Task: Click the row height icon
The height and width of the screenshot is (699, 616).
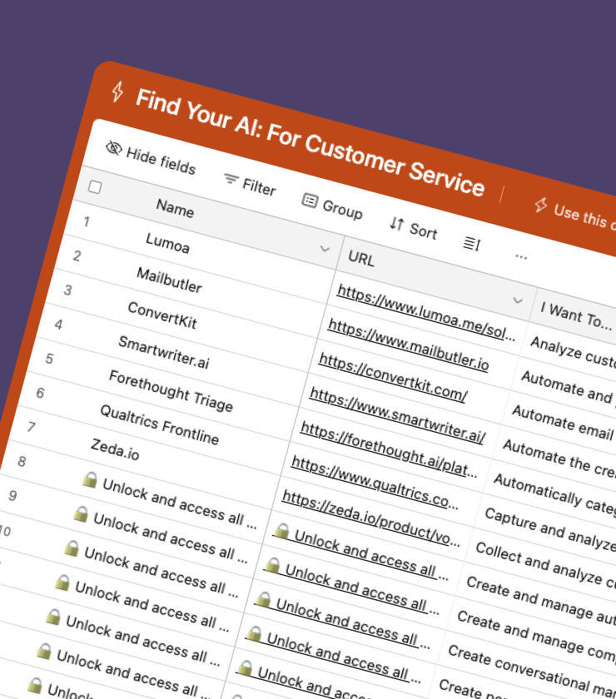Action: click(x=472, y=244)
